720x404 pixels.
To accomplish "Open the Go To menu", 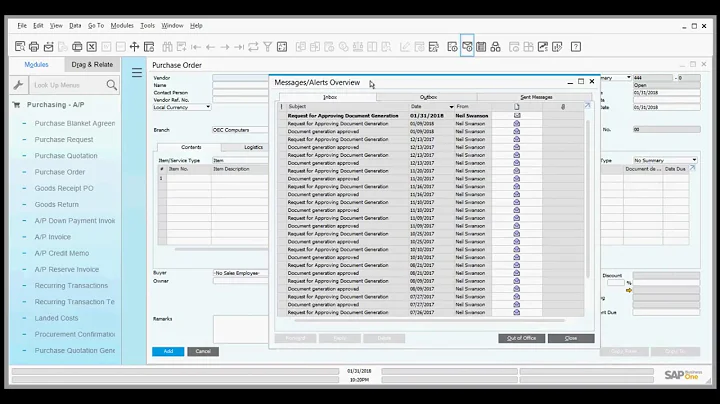I will 96,26.
